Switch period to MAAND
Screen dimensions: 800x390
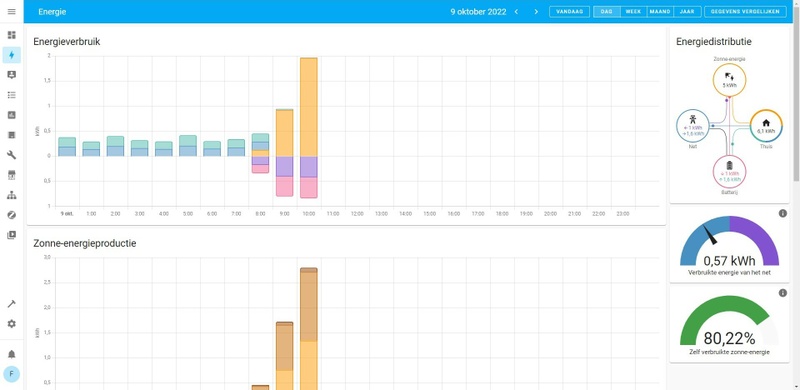coord(660,11)
